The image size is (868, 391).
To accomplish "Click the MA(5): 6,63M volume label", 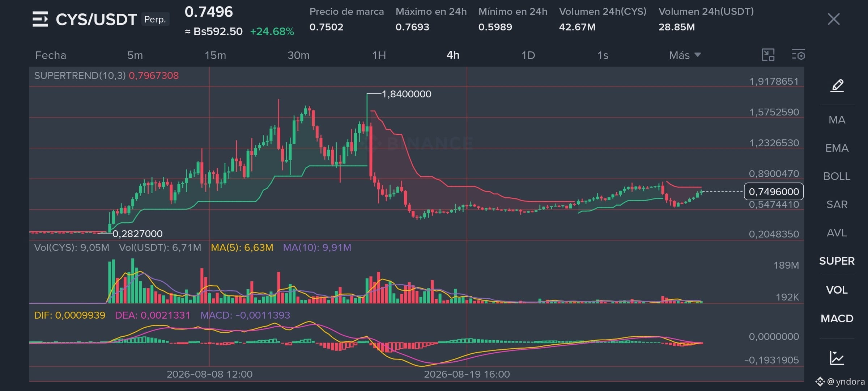I will pyautogui.click(x=242, y=248).
